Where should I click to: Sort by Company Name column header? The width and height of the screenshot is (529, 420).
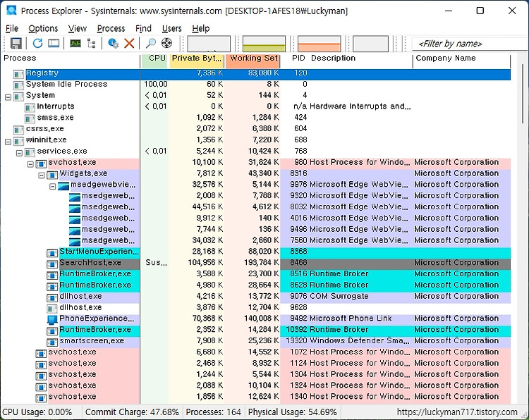pyautogui.click(x=461, y=58)
